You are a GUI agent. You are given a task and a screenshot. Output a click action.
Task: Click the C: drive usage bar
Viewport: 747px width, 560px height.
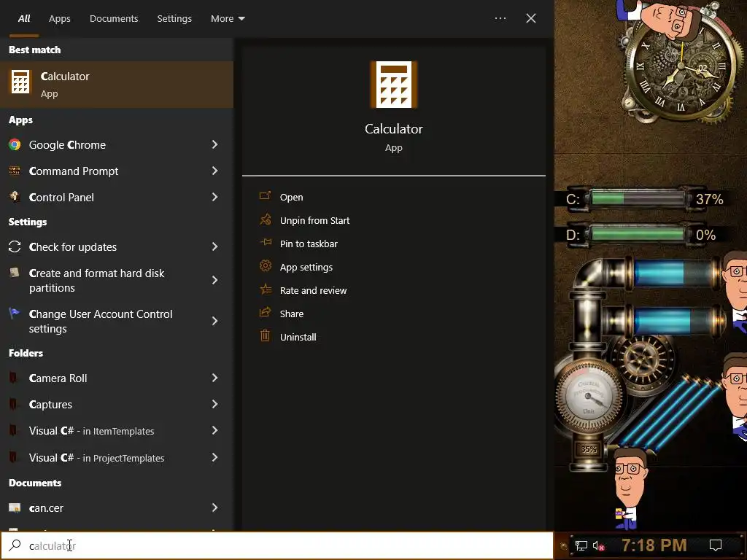click(638, 198)
